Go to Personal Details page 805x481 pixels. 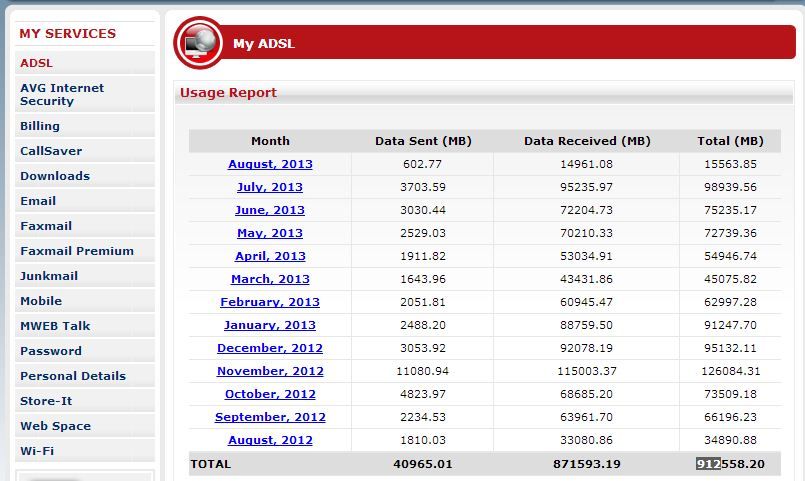73,376
